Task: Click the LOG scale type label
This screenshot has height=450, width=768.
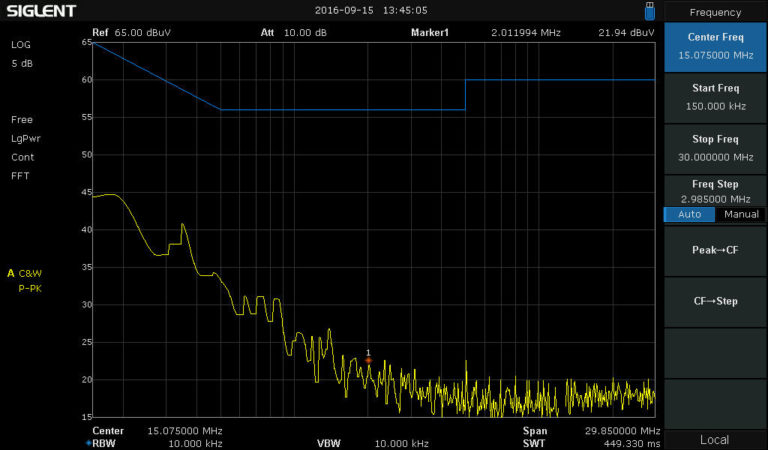Action: coord(21,45)
